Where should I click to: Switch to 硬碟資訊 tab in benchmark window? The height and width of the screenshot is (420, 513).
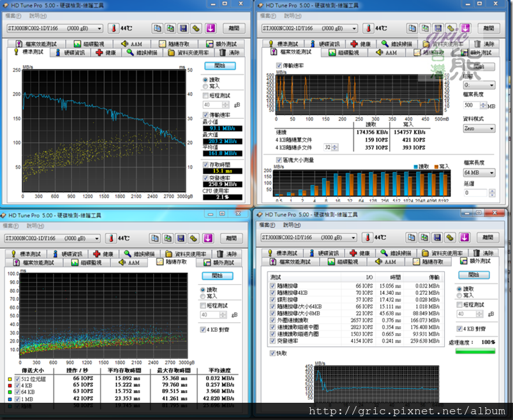tap(70, 53)
